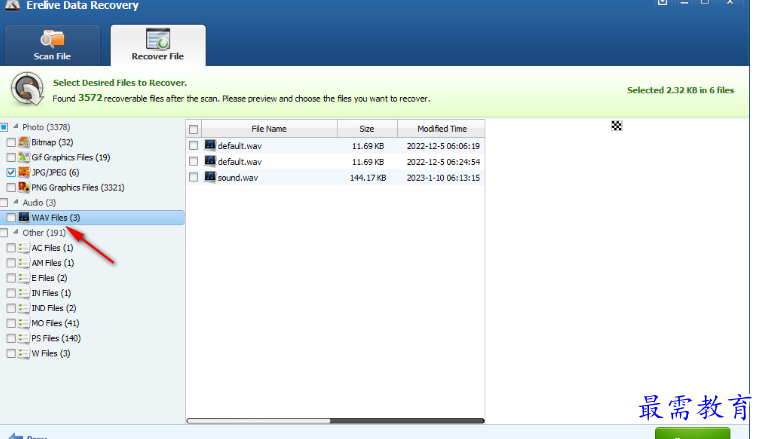Sort by the Size column header
Image resolution: width=760 pixels, height=439 pixels.
click(367, 129)
